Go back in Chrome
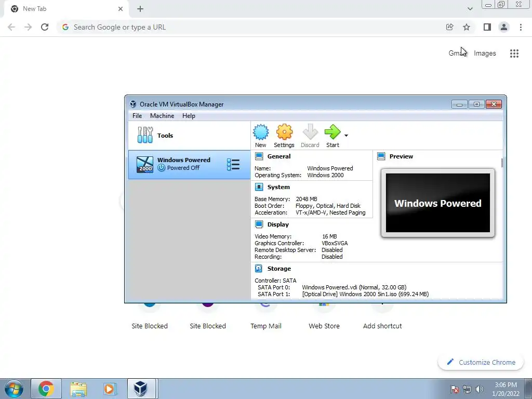Viewport: 532px width, 399px height. [x=11, y=27]
